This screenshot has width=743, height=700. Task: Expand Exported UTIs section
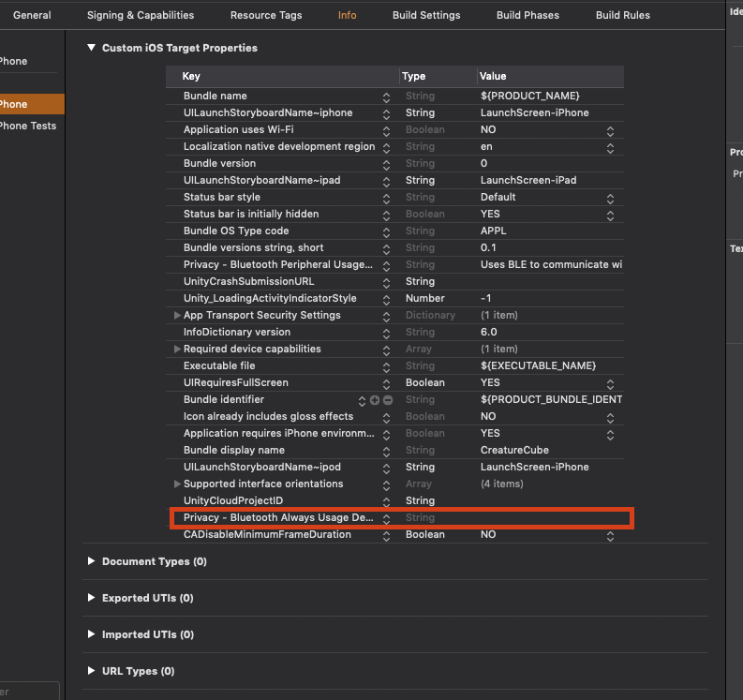coord(91,598)
